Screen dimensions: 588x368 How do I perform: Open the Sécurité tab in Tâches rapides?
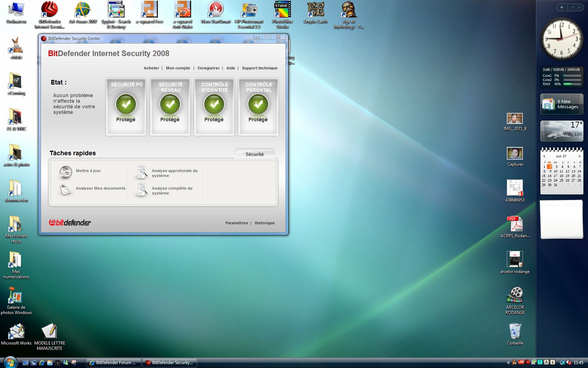point(255,154)
